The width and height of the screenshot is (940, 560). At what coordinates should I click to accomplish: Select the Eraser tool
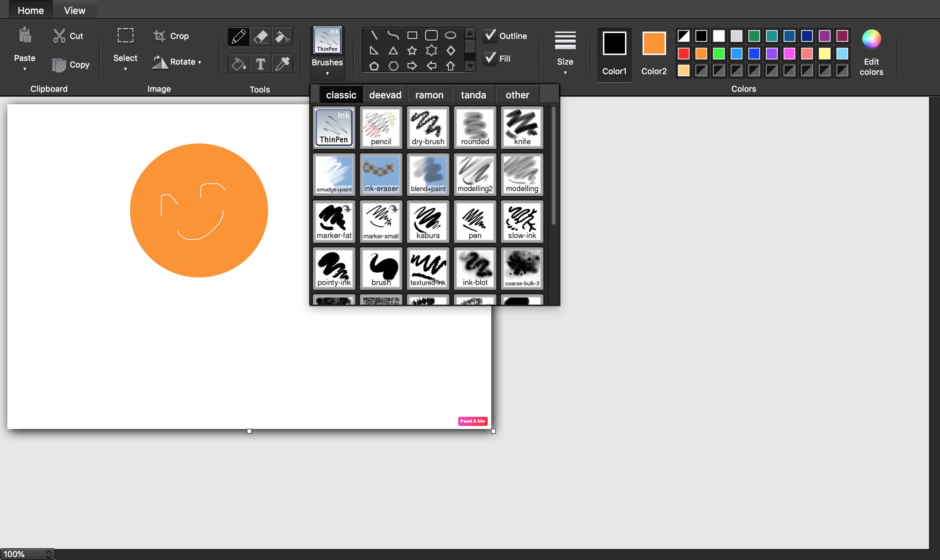pos(260,37)
